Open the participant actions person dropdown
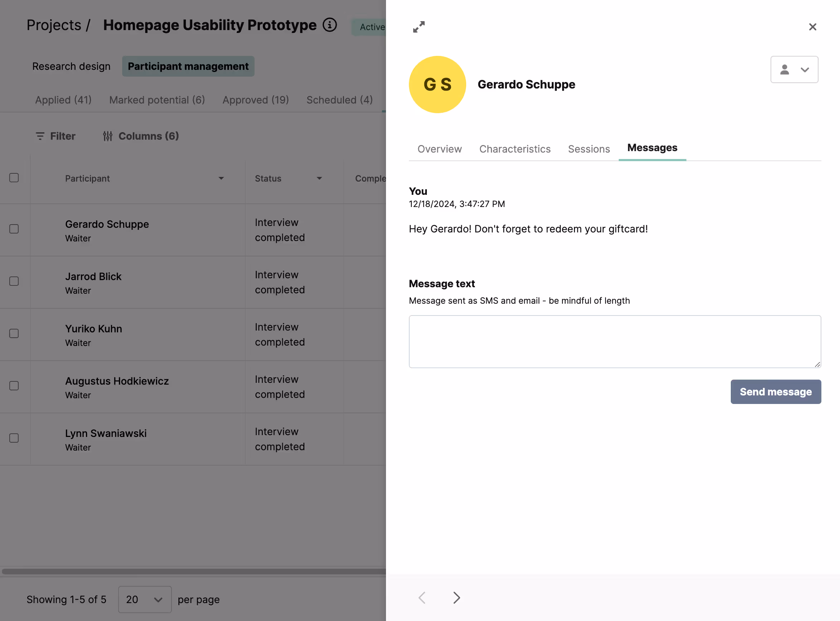The image size is (840, 621). [794, 69]
